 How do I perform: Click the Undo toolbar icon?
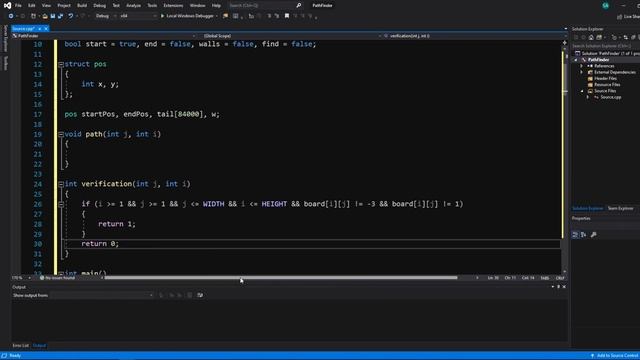coord(71,16)
